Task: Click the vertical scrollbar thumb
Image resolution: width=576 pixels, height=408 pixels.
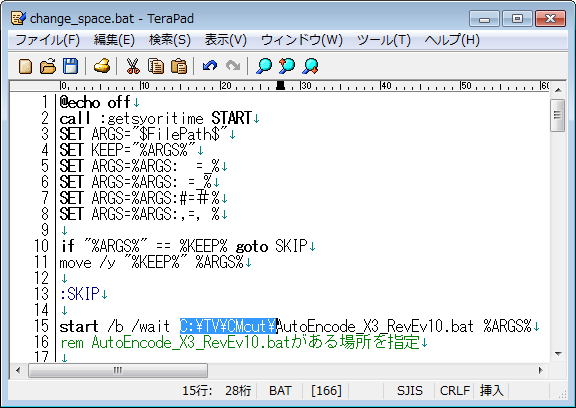Action: coord(558,115)
